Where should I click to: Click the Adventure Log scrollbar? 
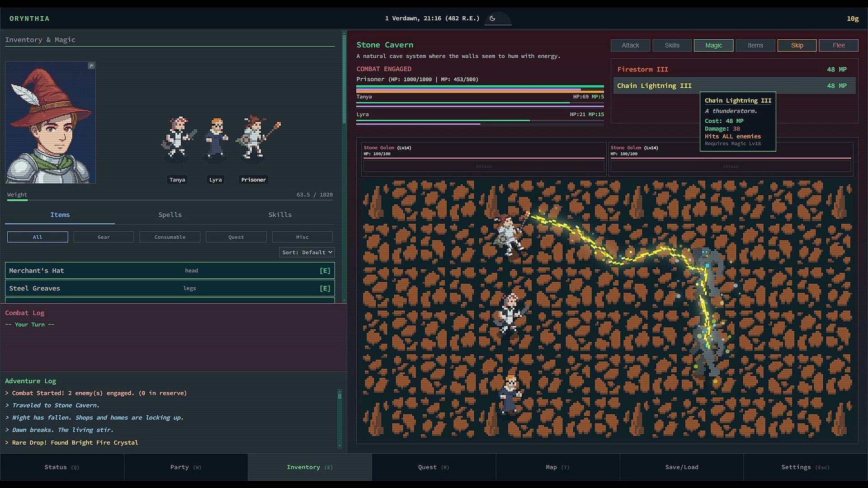tap(340, 418)
